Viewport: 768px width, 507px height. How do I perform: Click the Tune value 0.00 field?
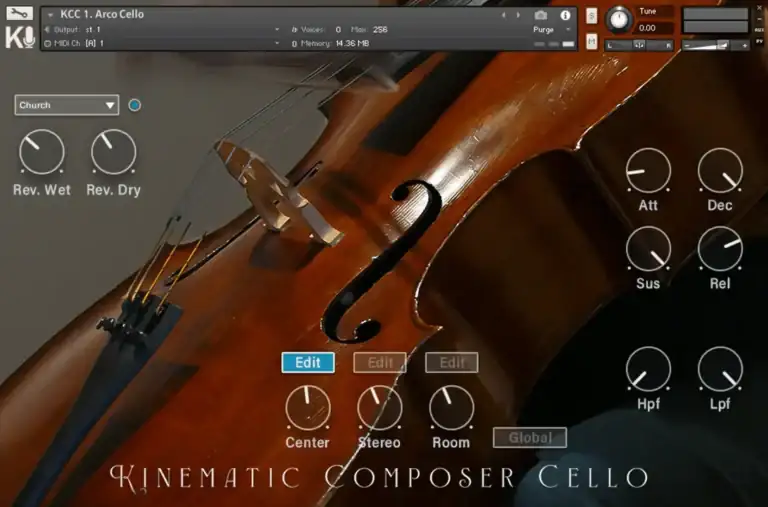pyautogui.click(x=655, y=28)
